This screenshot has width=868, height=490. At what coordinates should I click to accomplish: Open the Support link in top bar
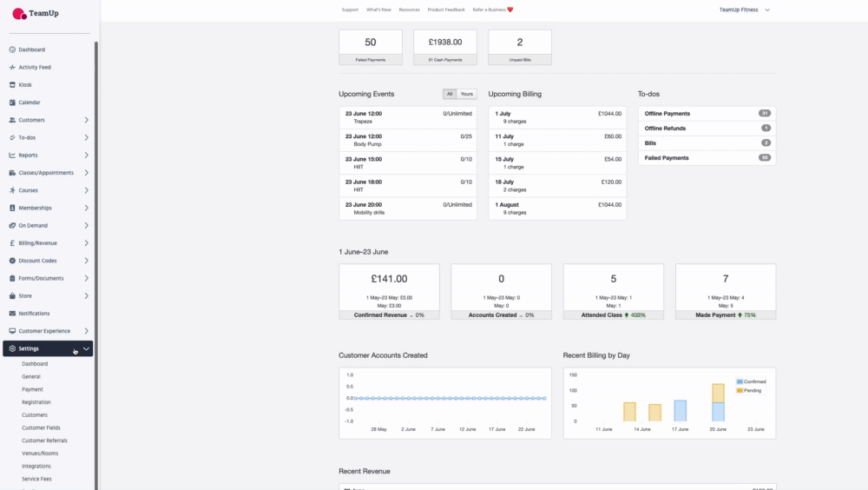pyautogui.click(x=350, y=10)
